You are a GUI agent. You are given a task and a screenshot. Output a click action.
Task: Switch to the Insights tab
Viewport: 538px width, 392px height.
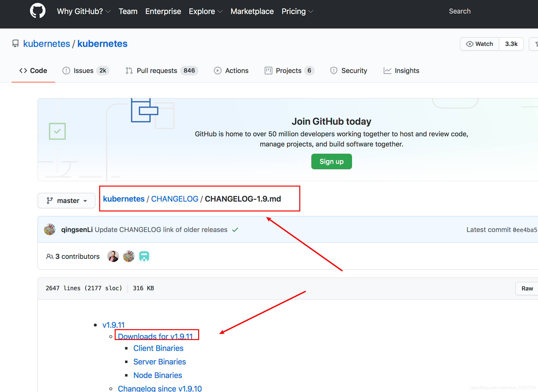(401, 71)
